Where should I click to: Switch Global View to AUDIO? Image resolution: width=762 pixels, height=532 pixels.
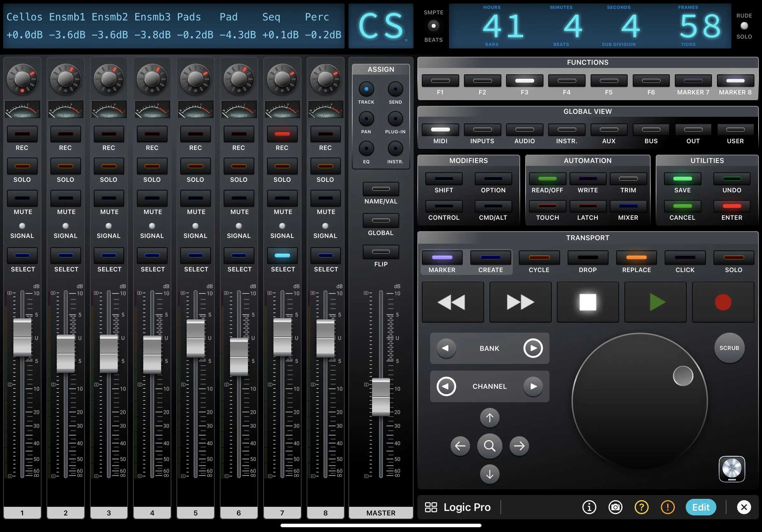point(524,130)
